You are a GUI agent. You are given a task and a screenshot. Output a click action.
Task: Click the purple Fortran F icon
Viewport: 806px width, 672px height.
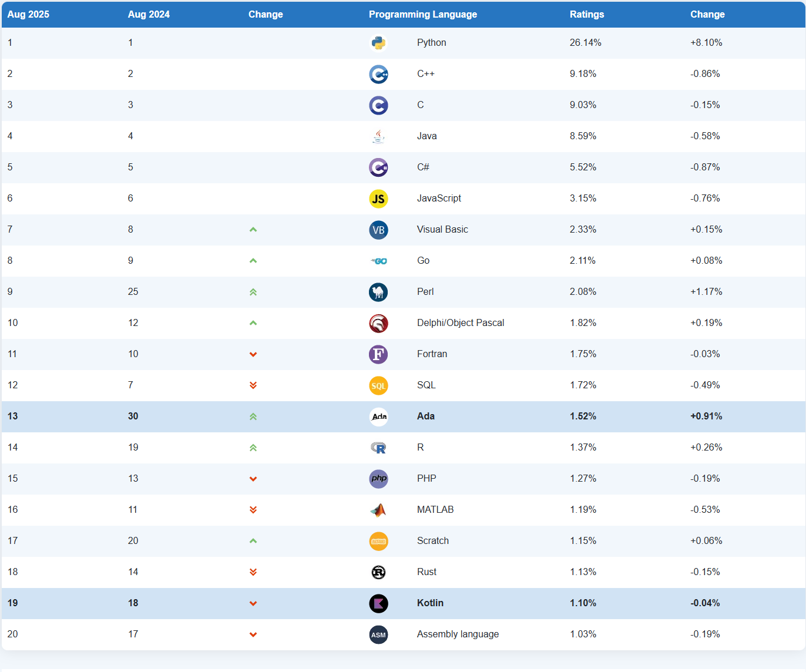378,354
